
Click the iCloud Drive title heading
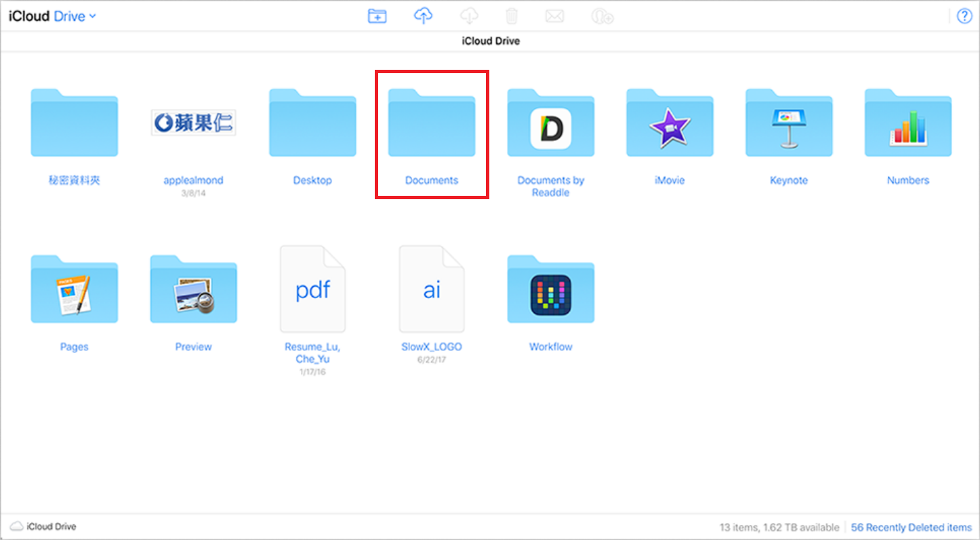point(491,41)
